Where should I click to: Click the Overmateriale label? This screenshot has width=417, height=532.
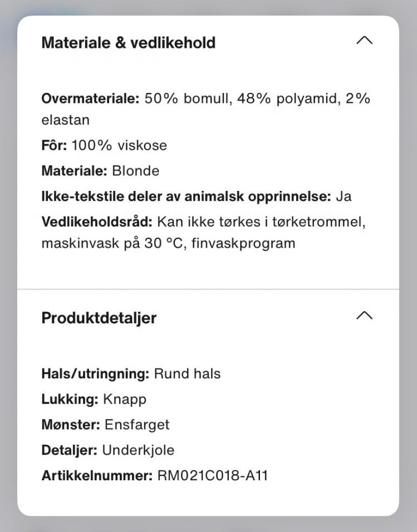[x=90, y=99]
